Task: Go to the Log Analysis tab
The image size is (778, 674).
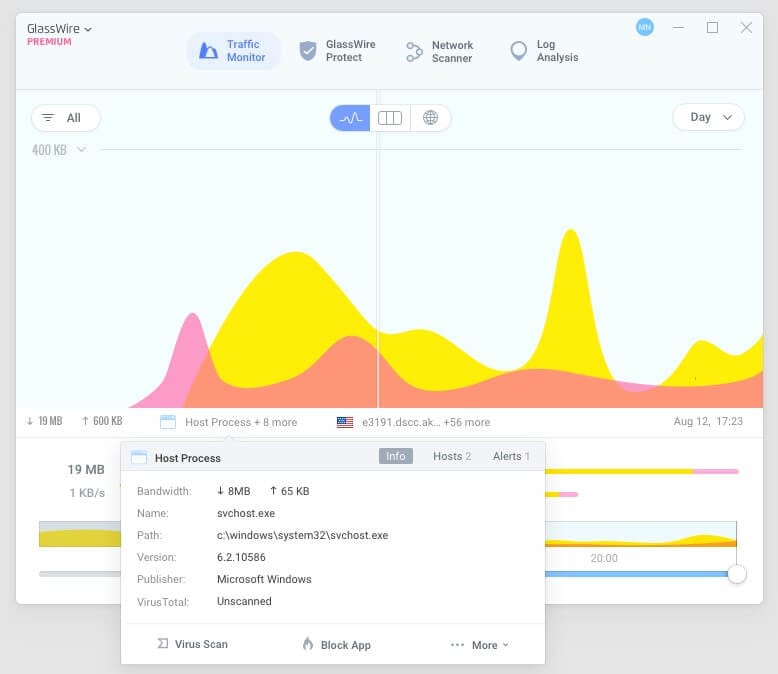Action: click(x=544, y=51)
